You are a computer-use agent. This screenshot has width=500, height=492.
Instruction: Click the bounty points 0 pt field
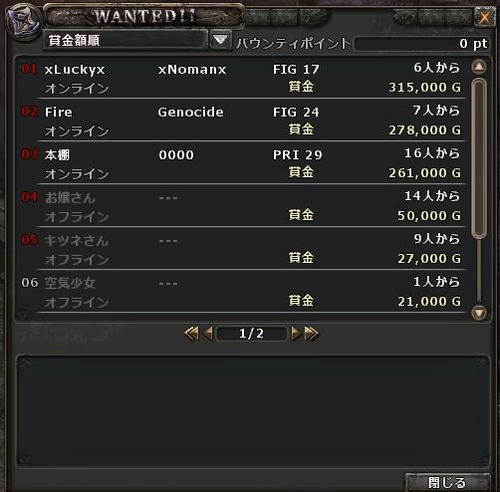click(x=422, y=43)
